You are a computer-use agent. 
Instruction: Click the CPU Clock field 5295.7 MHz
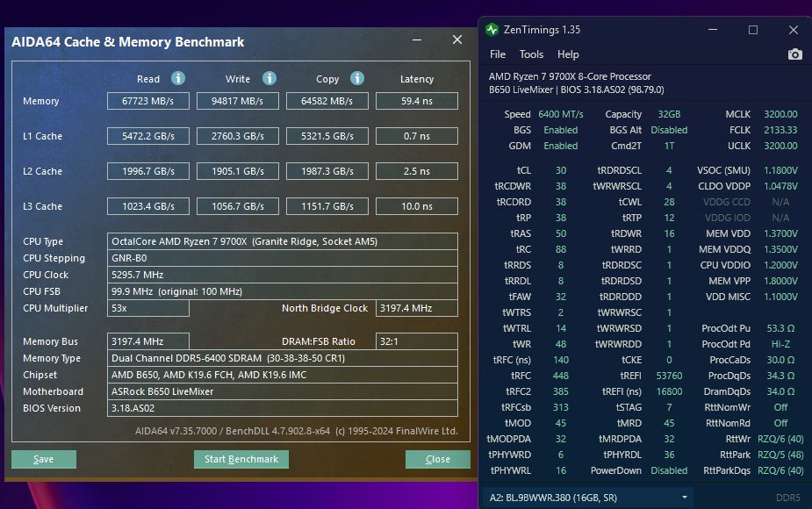coord(283,275)
